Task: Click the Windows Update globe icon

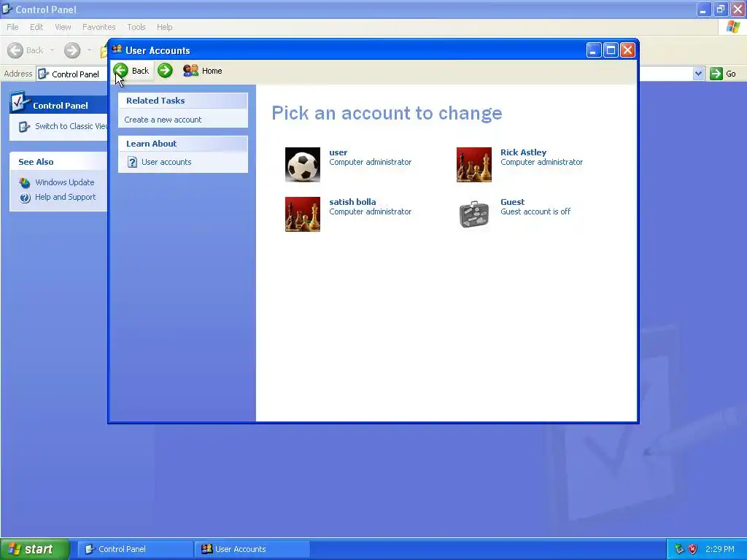Action: (x=25, y=182)
